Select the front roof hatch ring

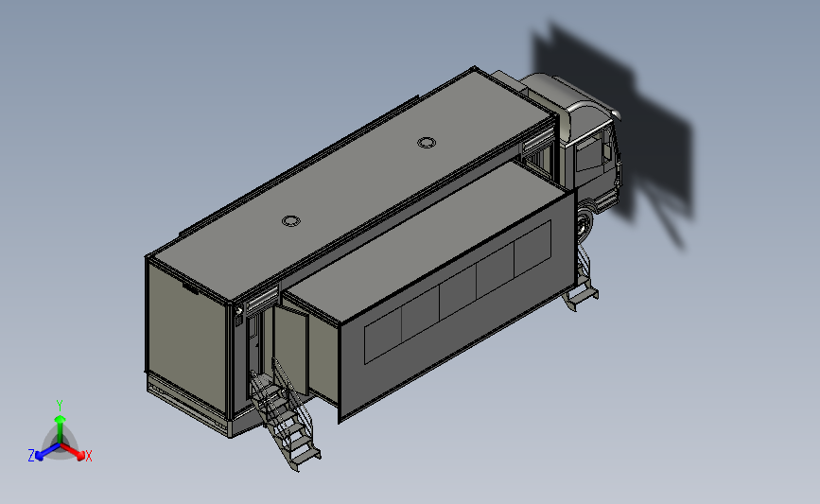[427, 142]
